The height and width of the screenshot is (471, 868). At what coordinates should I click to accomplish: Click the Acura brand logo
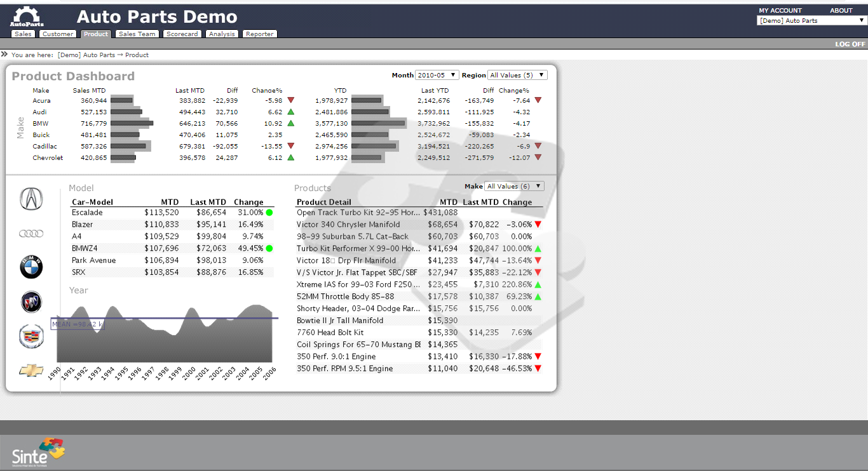[x=31, y=199]
